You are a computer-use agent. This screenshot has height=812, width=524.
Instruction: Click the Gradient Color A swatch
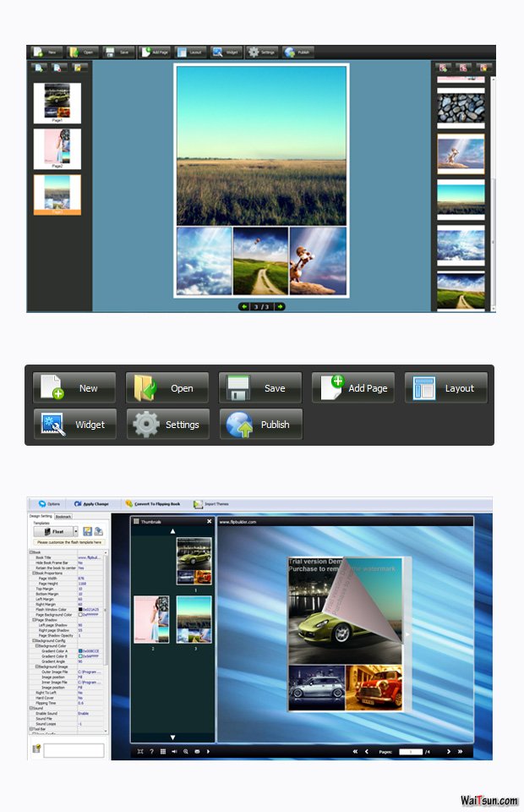point(80,651)
